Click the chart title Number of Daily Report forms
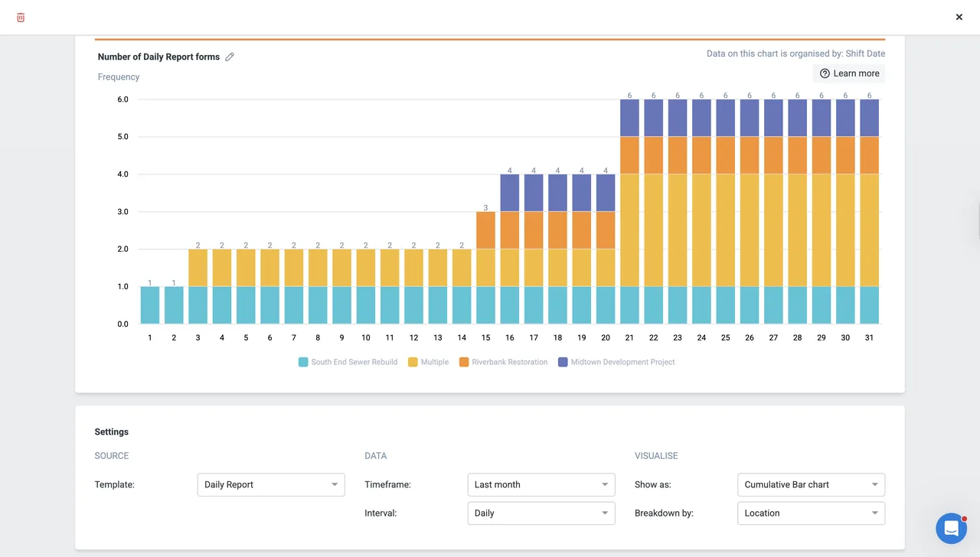980x557 pixels. click(x=158, y=57)
